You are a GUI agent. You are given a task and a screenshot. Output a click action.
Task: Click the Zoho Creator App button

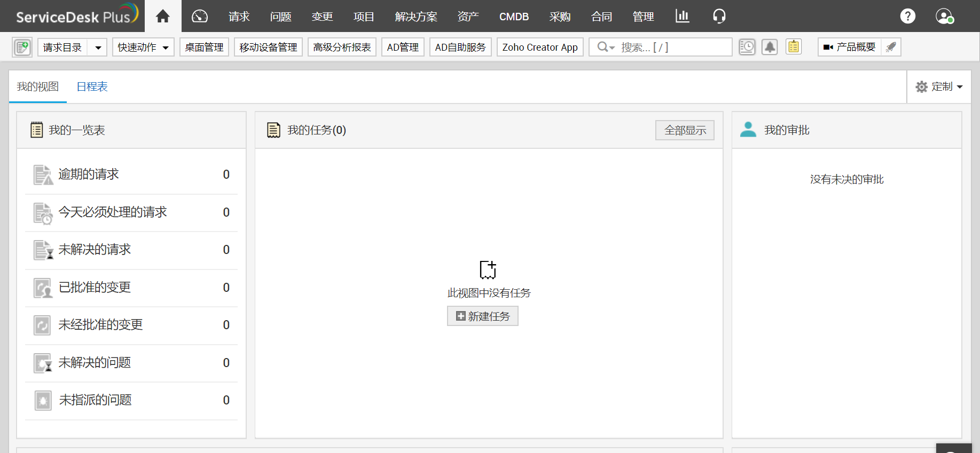540,47
